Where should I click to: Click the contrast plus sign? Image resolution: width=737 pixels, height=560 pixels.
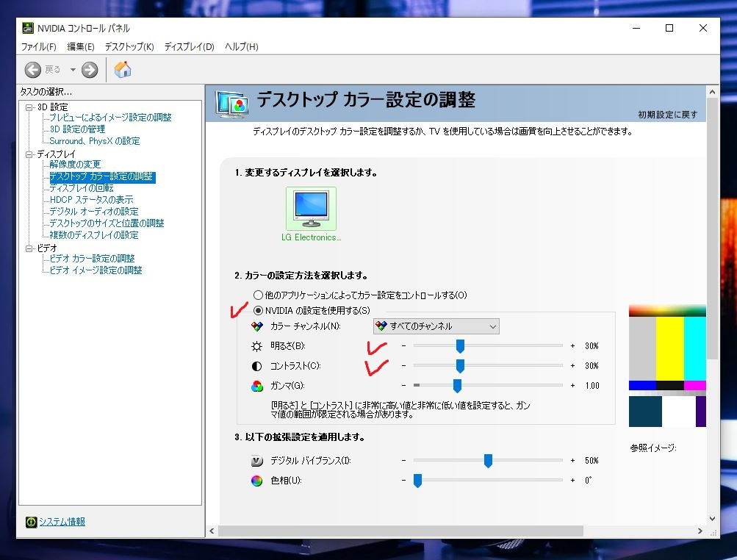[x=572, y=366]
